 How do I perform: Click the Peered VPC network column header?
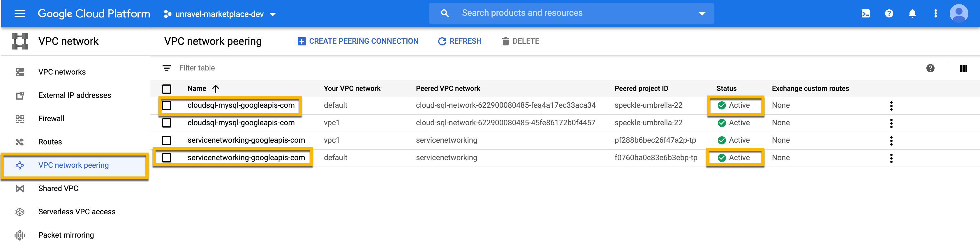(x=448, y=89)
